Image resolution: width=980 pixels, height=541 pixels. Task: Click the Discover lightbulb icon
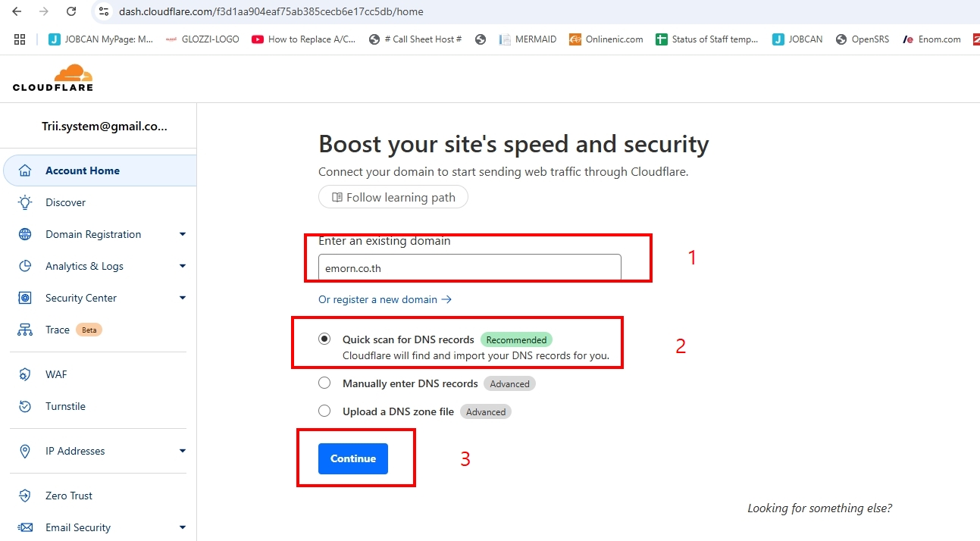pyautogui.click(x=25, y=202)
